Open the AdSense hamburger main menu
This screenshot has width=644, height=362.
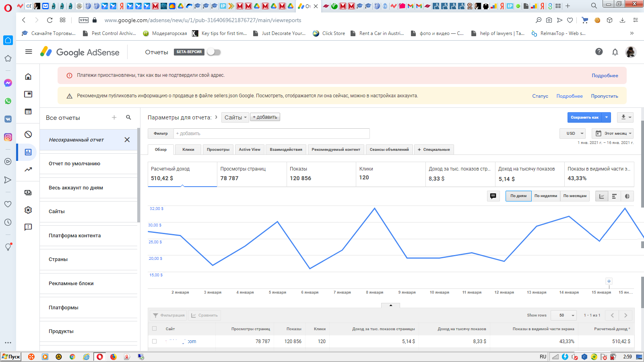click(x=29, y=51)
